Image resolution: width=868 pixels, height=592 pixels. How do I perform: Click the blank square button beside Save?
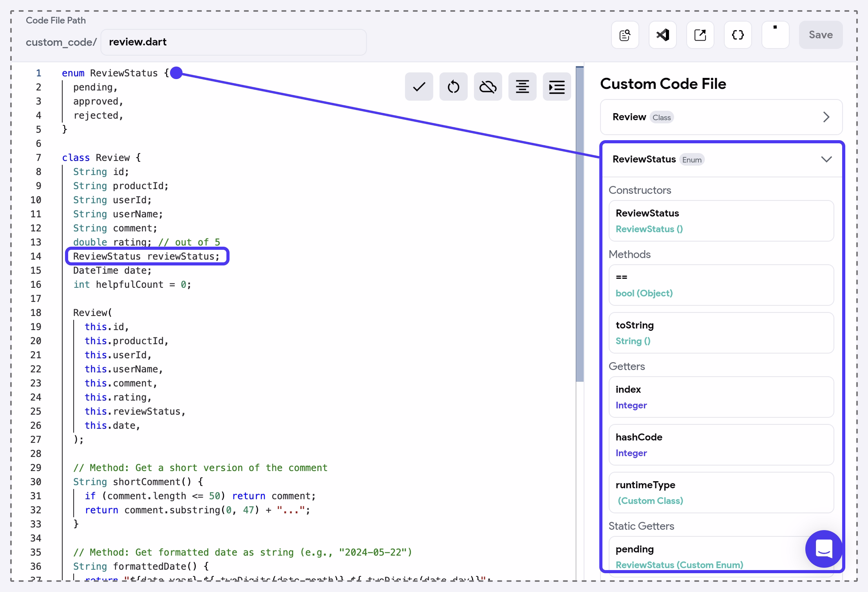(776, 35)
